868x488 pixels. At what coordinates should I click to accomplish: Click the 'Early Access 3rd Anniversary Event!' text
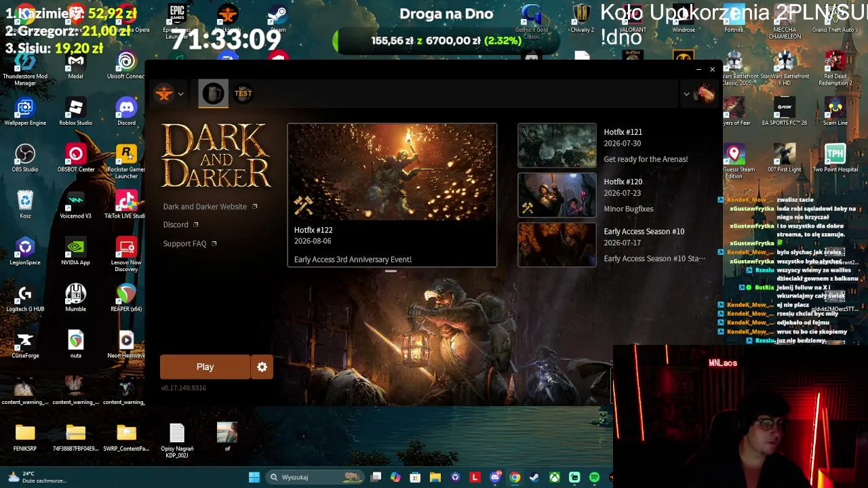point(353,260)
